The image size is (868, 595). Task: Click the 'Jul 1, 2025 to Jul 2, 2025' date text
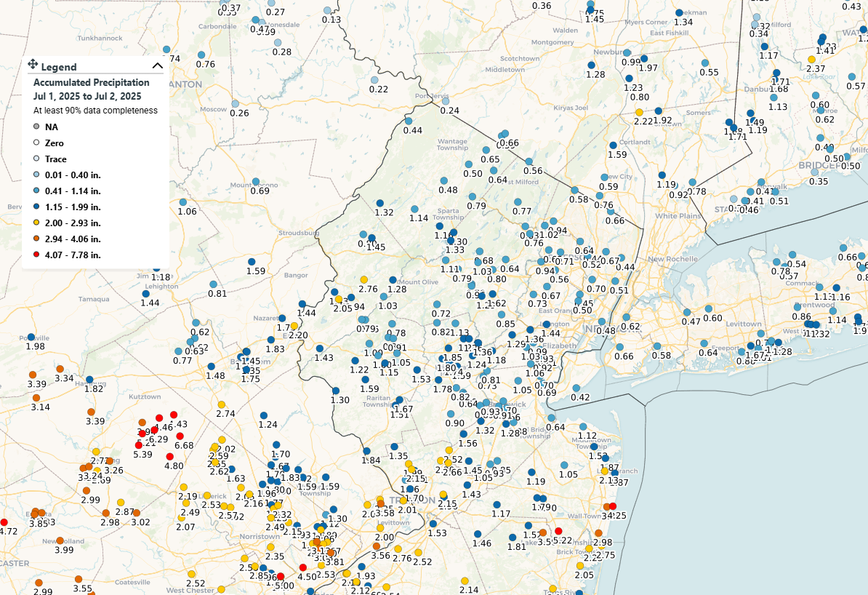click(x=87, y=97)
